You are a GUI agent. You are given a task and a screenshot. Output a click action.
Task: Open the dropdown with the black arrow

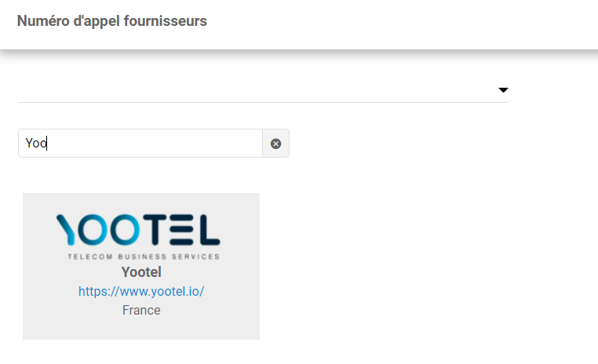(x=503, y=90)
